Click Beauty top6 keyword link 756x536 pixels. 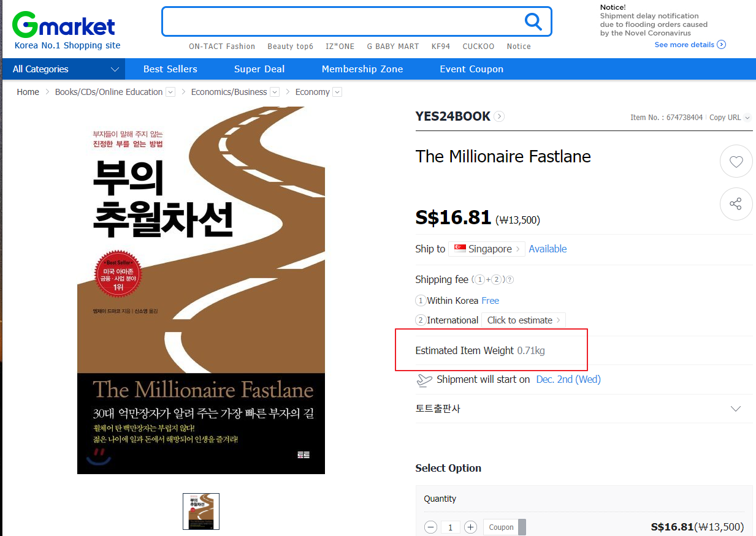pos(290,47)
